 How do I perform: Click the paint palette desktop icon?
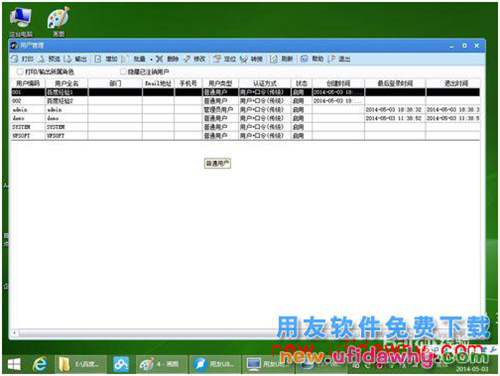click(58, 21)
